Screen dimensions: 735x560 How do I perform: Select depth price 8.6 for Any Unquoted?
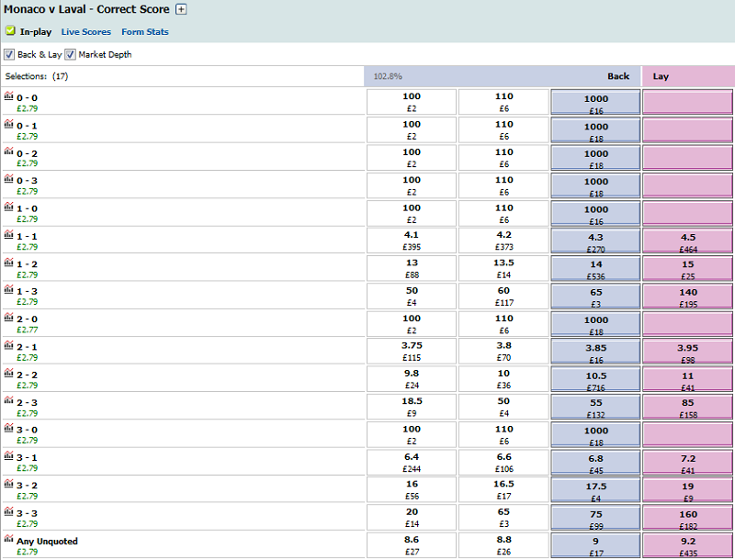411,545
